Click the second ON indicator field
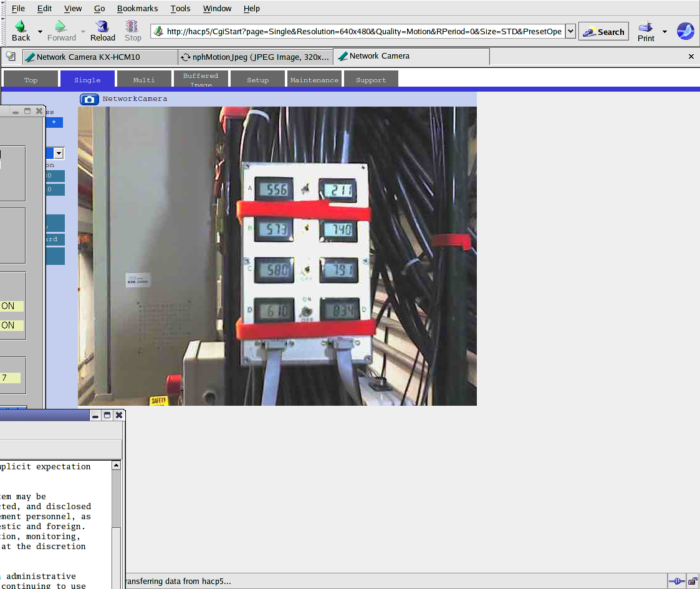This screenshot has width=700, height=589. tap(12, 325)
